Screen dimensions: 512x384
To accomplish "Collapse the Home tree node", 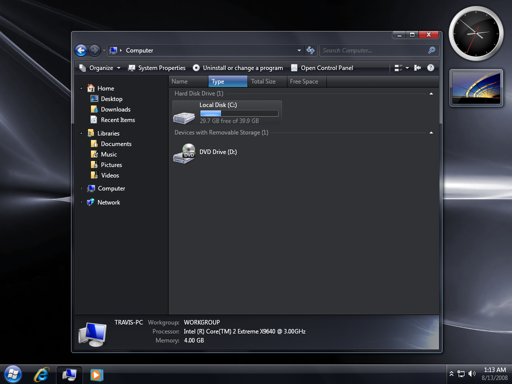I will [81, 89].
